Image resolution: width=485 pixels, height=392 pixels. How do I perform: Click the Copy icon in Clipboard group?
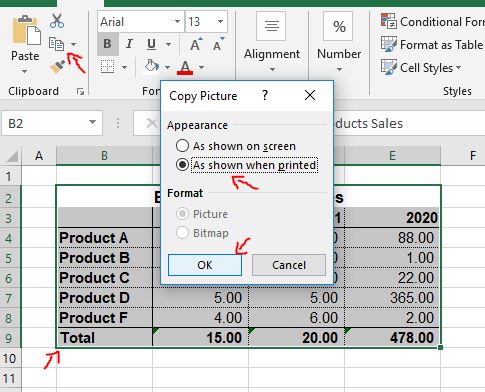57,44
